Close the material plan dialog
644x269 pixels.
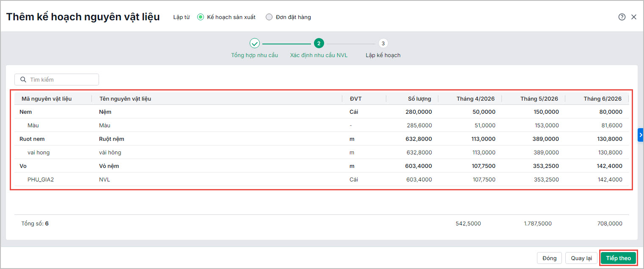pos(634,17)
